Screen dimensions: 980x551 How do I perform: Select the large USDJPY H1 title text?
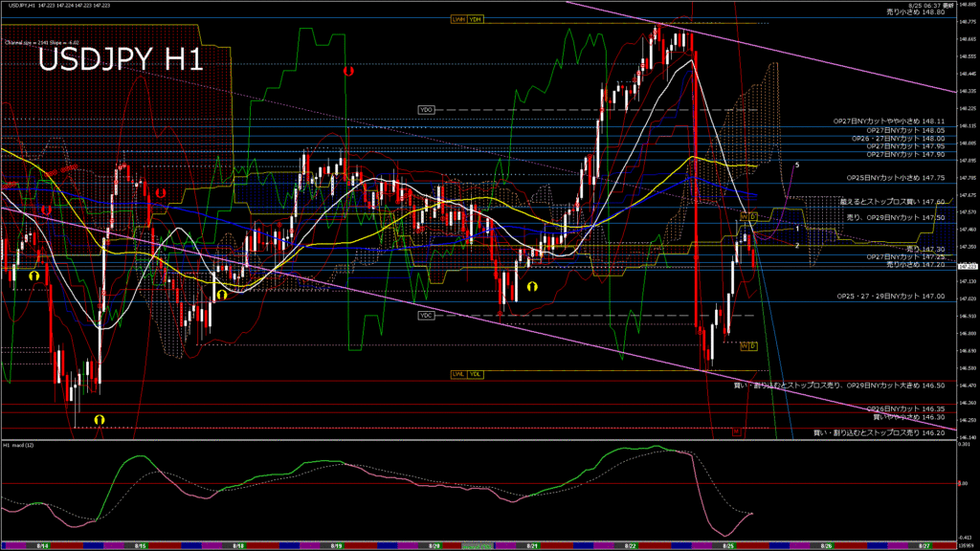tap(120, 60)
